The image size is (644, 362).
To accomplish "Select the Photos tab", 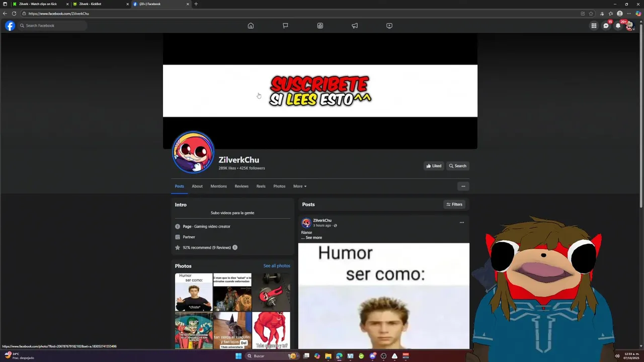I will click(279, 186).
